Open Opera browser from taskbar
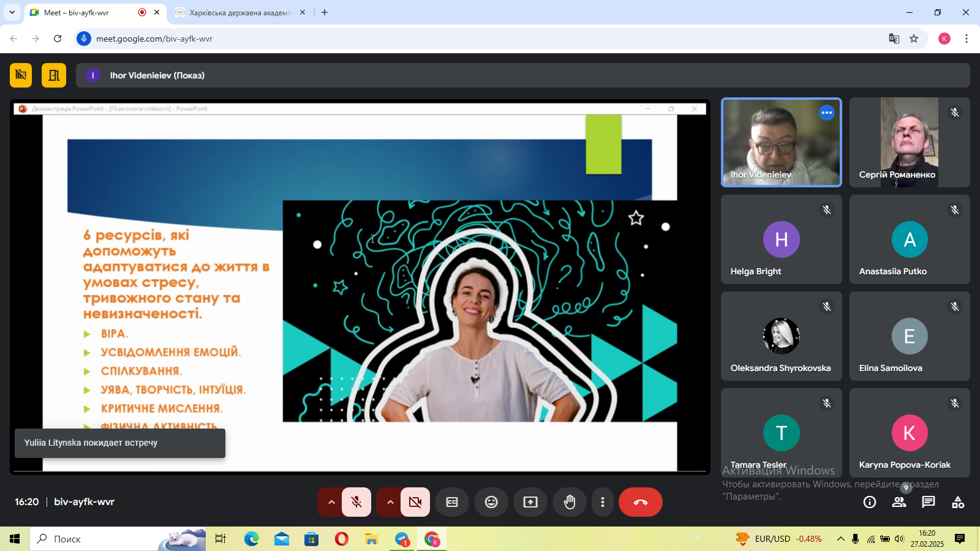 (342, 539)
